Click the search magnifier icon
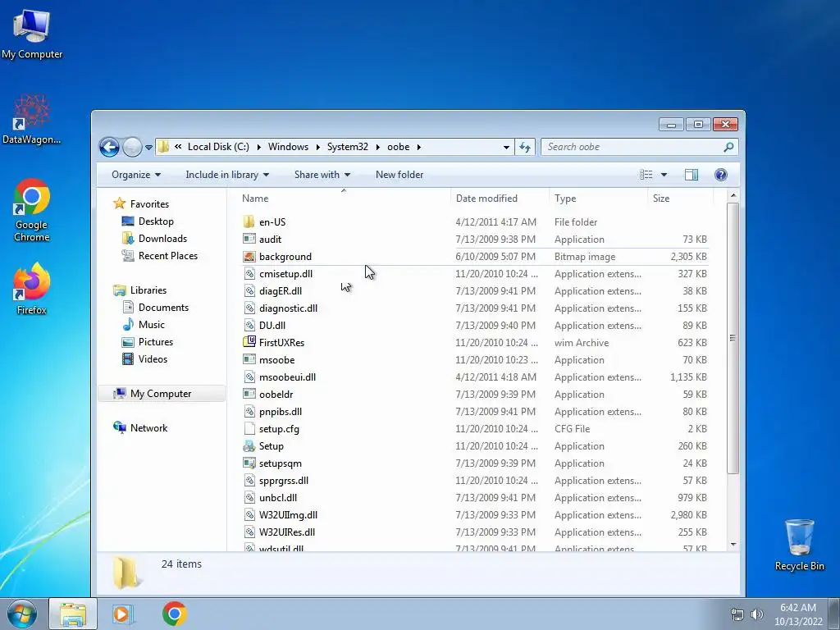The width and height of the screenshot is (840, 630). point(728,147)
